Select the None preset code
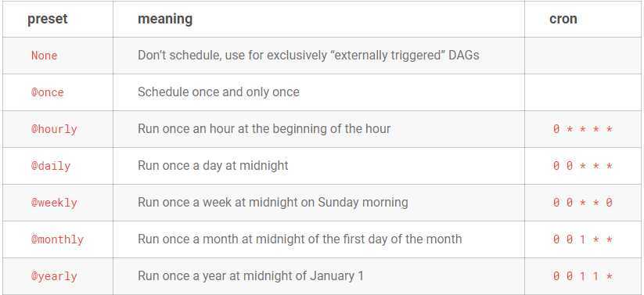Screen dimensions: 644x295 (45, 56)
